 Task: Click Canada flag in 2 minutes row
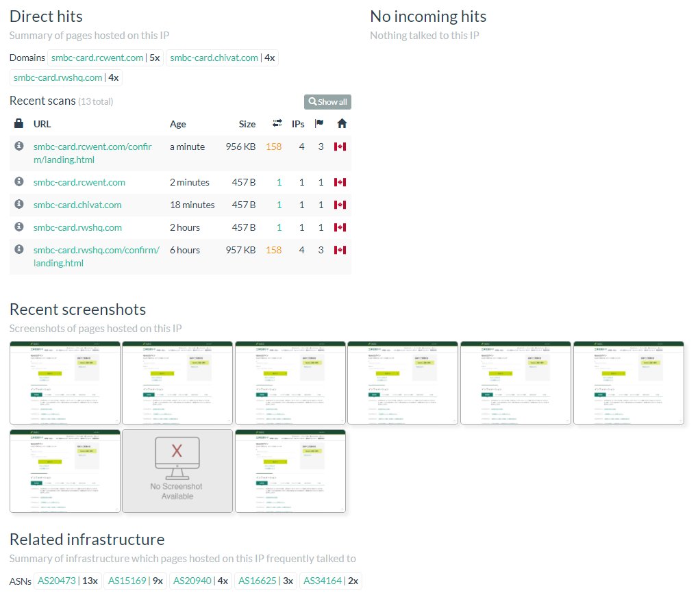(x=340, y=182)
